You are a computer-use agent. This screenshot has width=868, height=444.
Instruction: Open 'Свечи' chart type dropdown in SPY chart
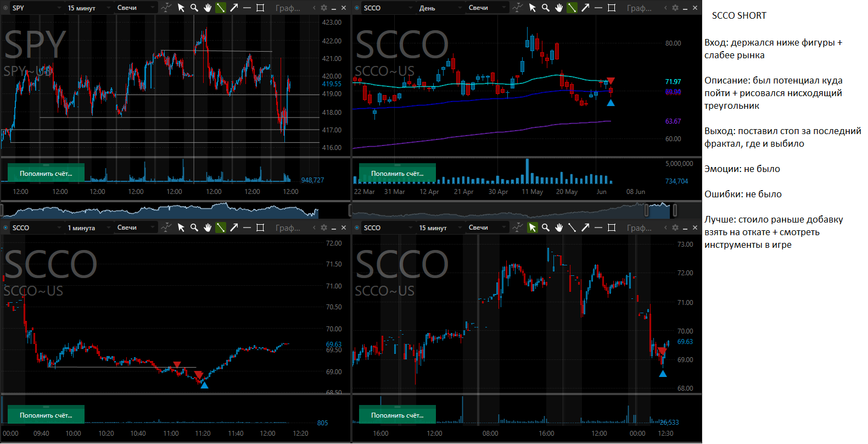click(136, 8)
